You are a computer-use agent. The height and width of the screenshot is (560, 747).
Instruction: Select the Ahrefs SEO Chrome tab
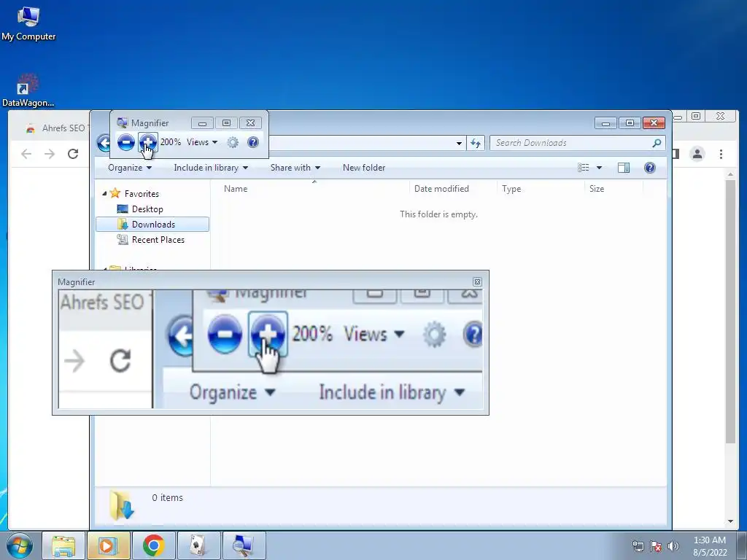[x=56, y=128]
